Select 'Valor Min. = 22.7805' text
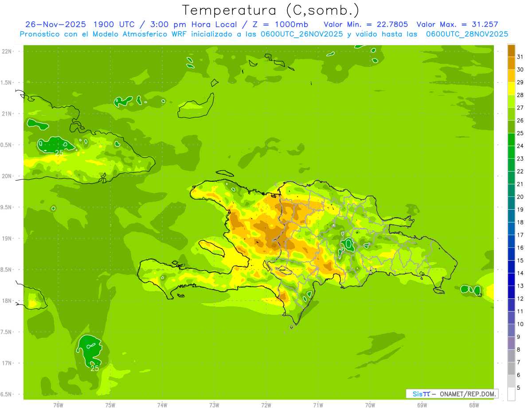This screenshot has width=532, height=411. (x=366, y=24)
